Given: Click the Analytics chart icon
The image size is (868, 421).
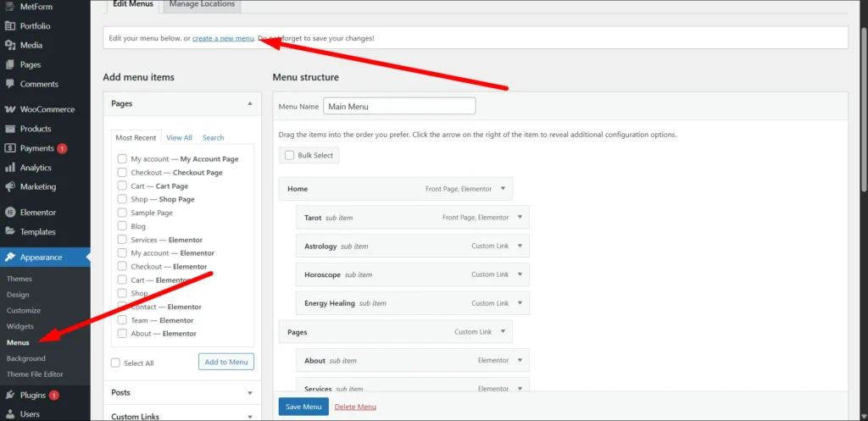Looking at the screenshot, I should (x=10, y=168).
